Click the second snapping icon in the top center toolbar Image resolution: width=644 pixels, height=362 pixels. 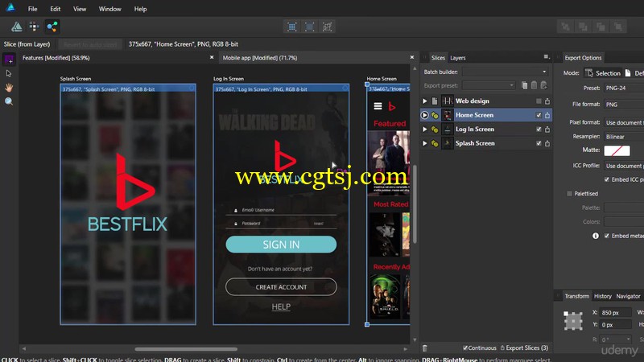point(309,27)
